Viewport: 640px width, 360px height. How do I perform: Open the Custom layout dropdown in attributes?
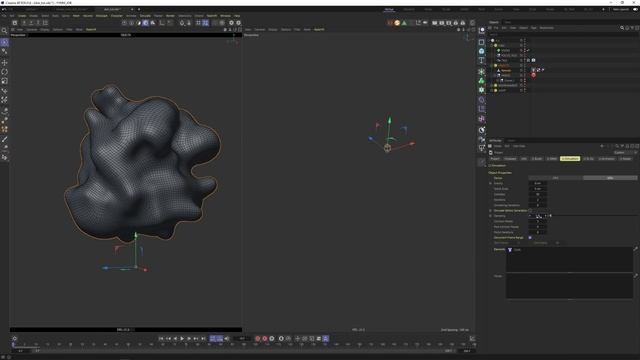coord(624,152)
